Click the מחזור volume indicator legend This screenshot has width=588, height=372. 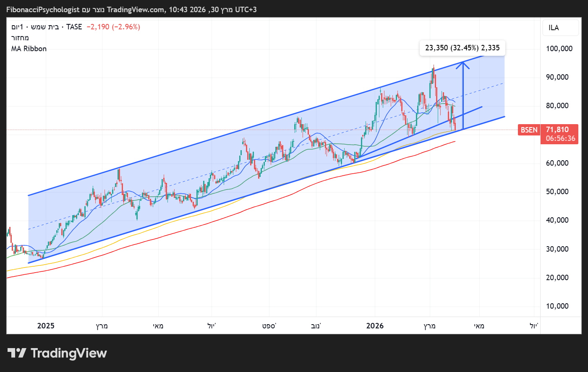pos(20,38)
